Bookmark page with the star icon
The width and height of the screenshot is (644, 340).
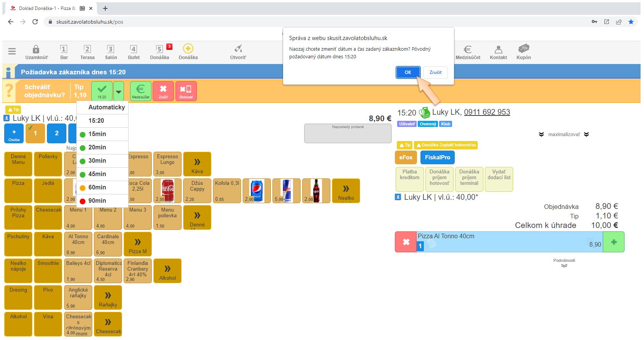click(631, 22)
